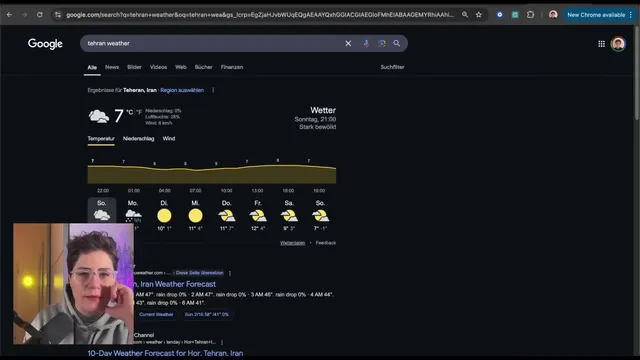Switch to the Finanzen tab
This screenshot has height=360, width=640.
[x=232, y=67]
